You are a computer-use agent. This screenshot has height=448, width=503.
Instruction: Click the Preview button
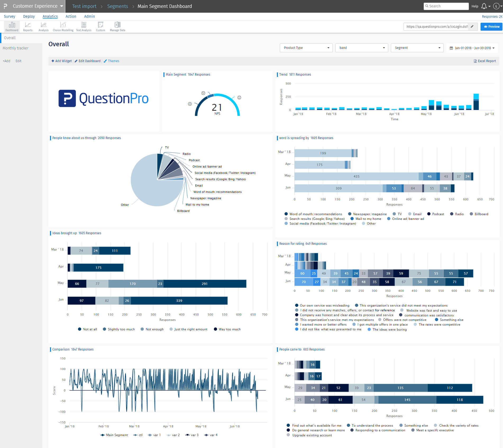(491, 27)
